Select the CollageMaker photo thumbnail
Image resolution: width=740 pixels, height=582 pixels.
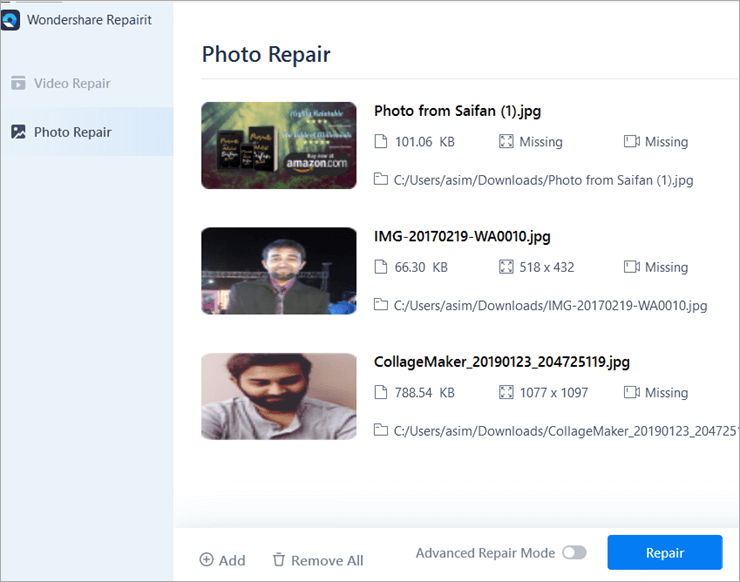click(x=278, y=396)
